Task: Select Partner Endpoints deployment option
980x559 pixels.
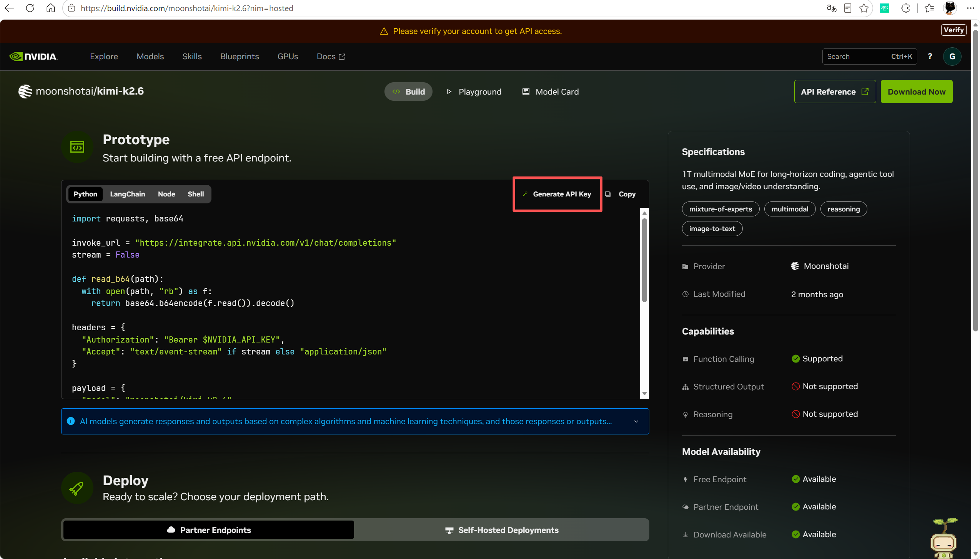Action: [x=209, y=530]
